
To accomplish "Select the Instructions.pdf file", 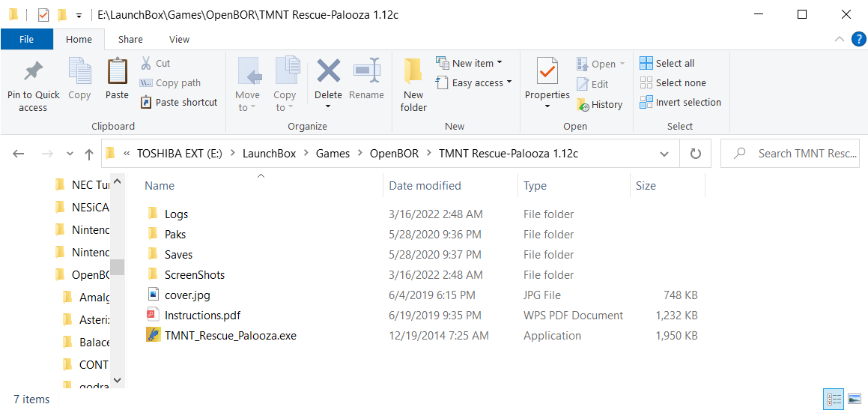I will tap(202, 316).
